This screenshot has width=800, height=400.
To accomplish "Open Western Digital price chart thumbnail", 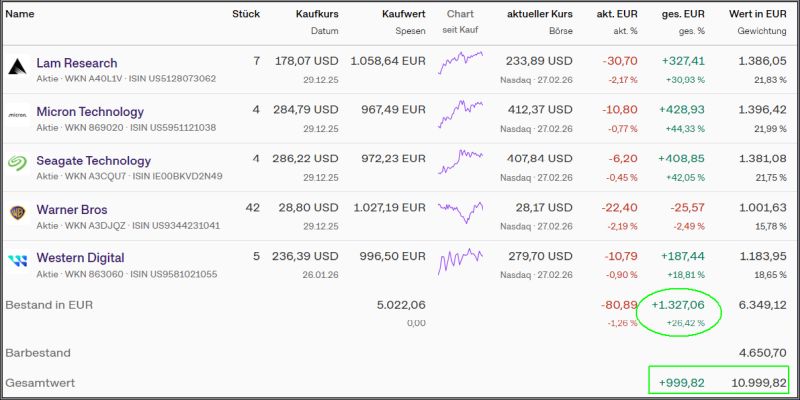I will pyautogui.click(x=460, y=259).
